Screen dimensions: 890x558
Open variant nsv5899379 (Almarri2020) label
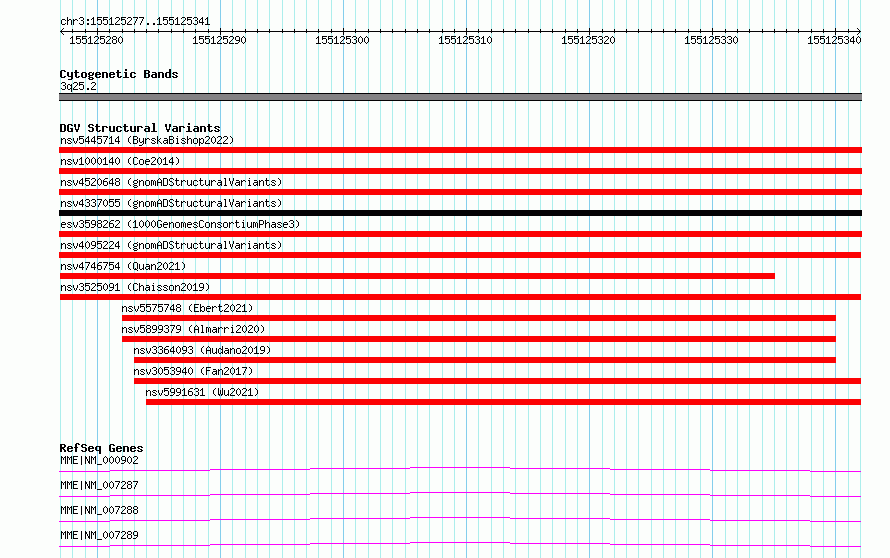click(x=193, y=329)
